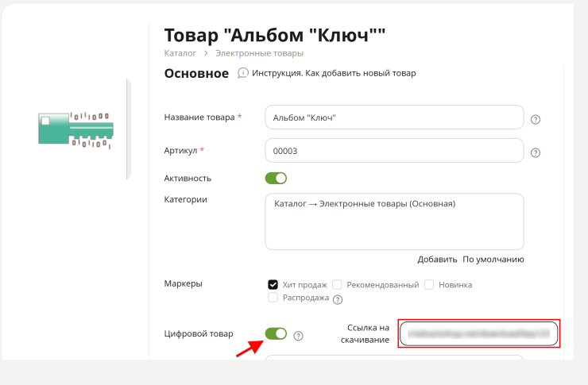This screenshot has height=385, width=588.
Task: Open help icon beside Цифровой товар toggle
Action: (298, 336)
